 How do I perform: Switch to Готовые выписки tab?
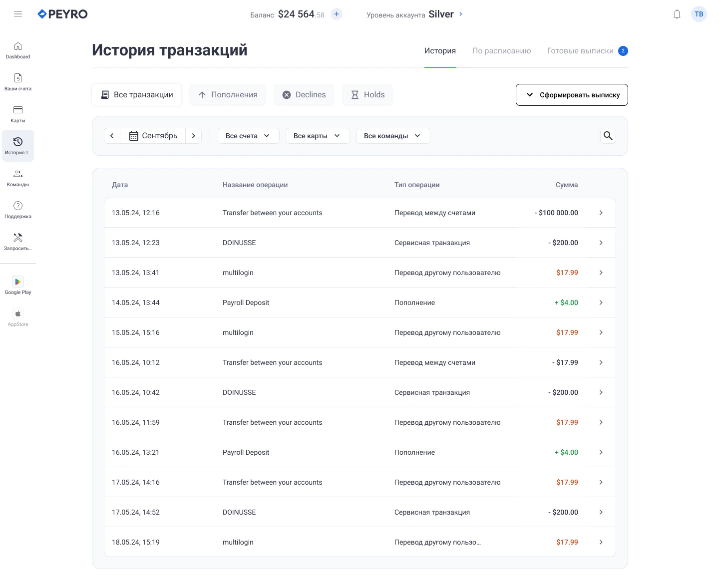point(580,51)
